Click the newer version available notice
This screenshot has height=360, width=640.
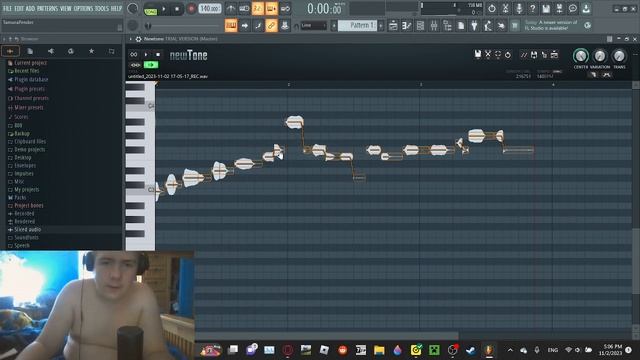click(551, 25)
